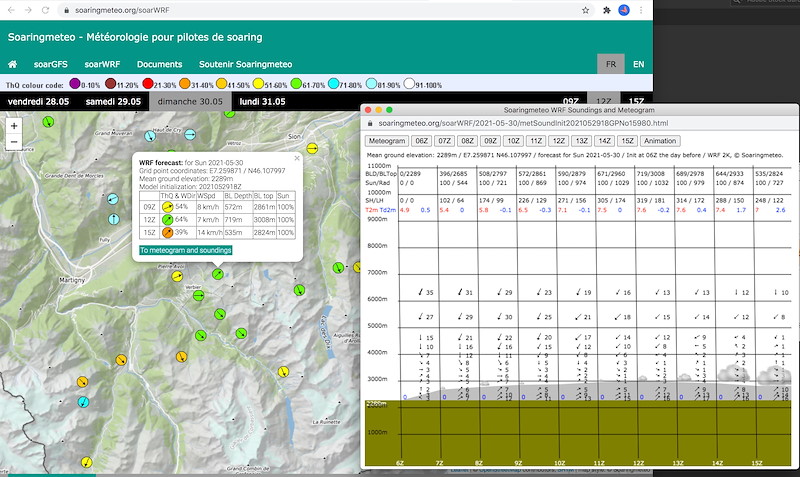Switch language to FR
This screenshot has height=477, width=800.
611,64
